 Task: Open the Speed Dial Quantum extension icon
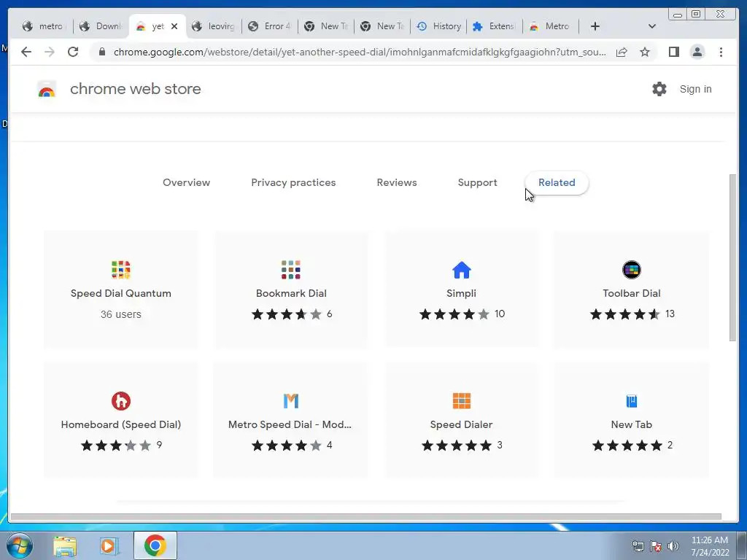point(120,270)
